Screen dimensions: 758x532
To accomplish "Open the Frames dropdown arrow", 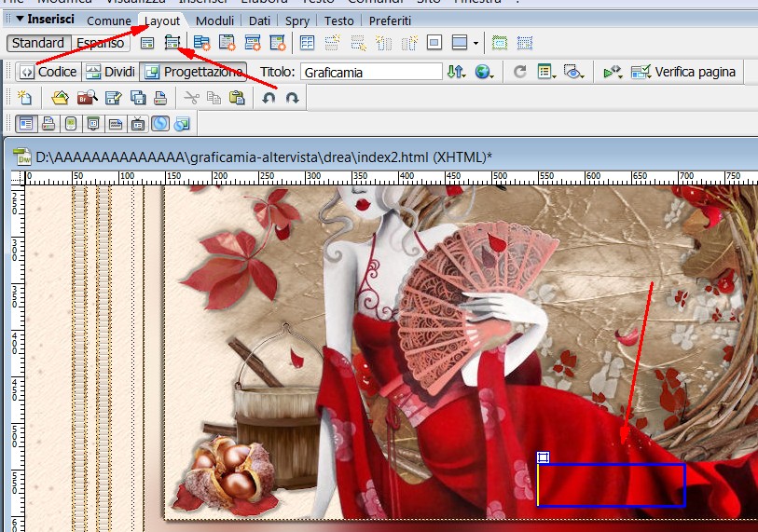I will pos(476,44).
